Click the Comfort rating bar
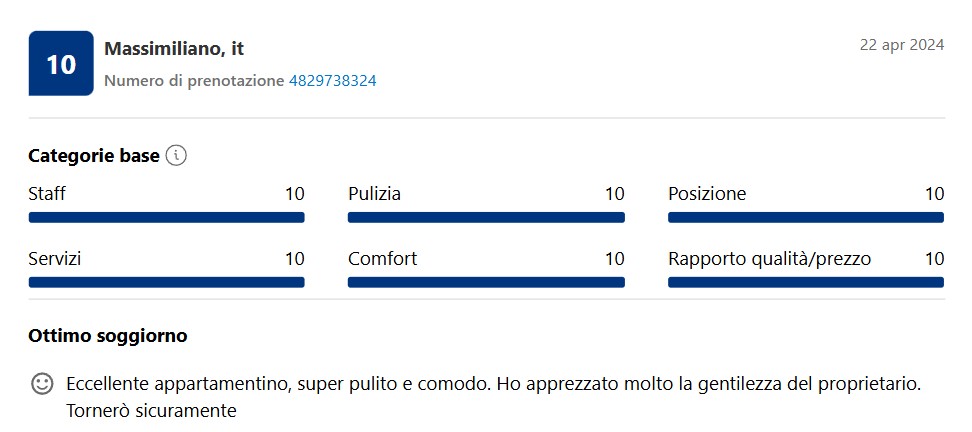This screenshot has width=972, height=432. (486, 283)
